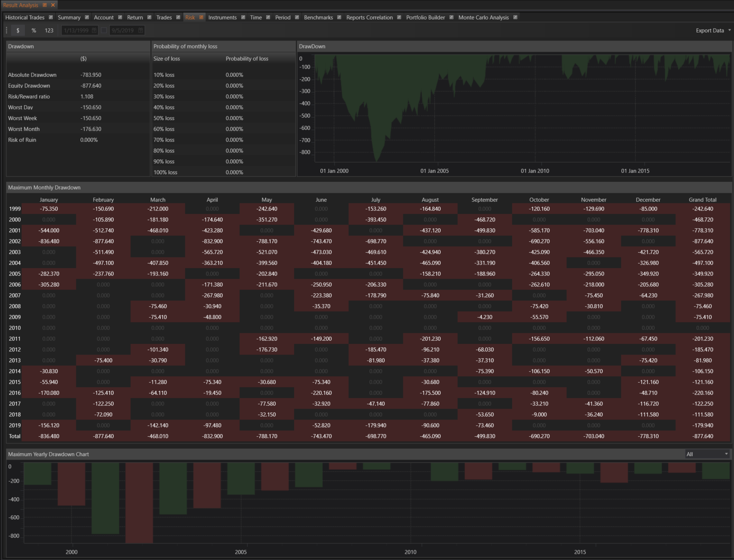
Task: Click the Benchmarks tab's pop-out icon
Action: click(x=339, y=18)
